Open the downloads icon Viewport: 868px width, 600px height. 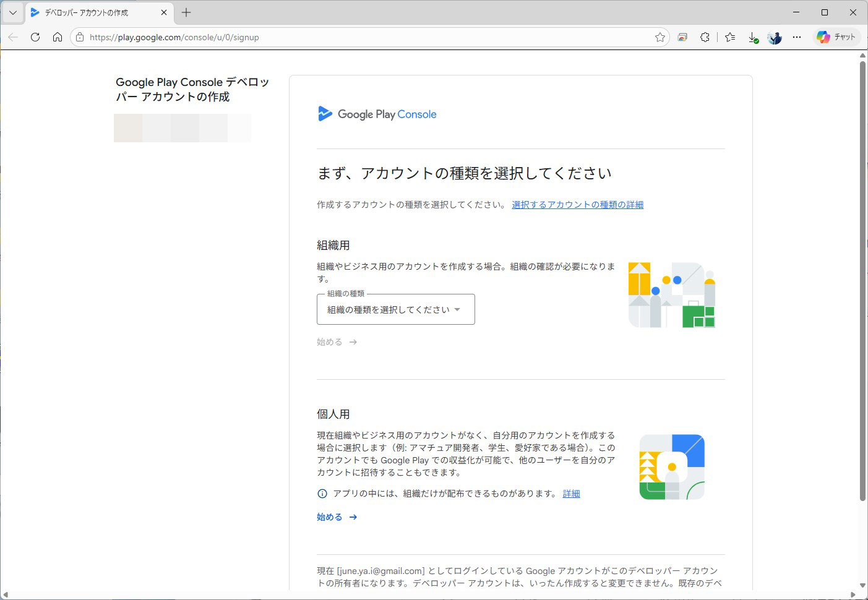(753, 37)
